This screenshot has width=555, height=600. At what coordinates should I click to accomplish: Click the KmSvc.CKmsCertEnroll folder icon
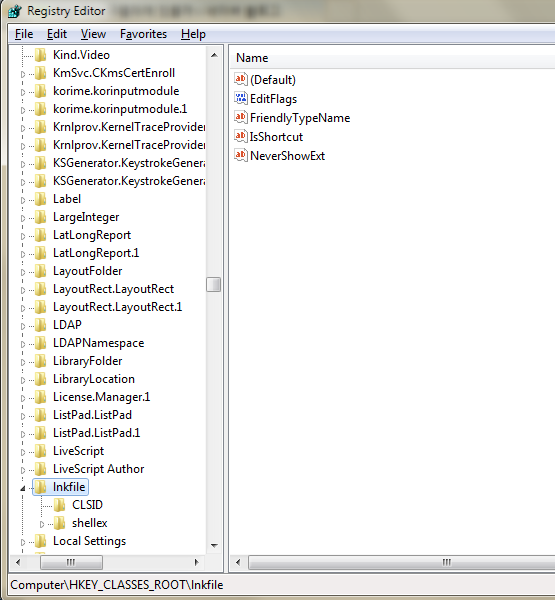(41, 73)
